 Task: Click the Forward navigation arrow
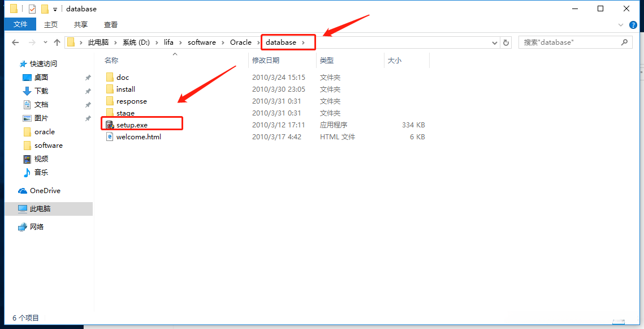[x=32, y=42]
